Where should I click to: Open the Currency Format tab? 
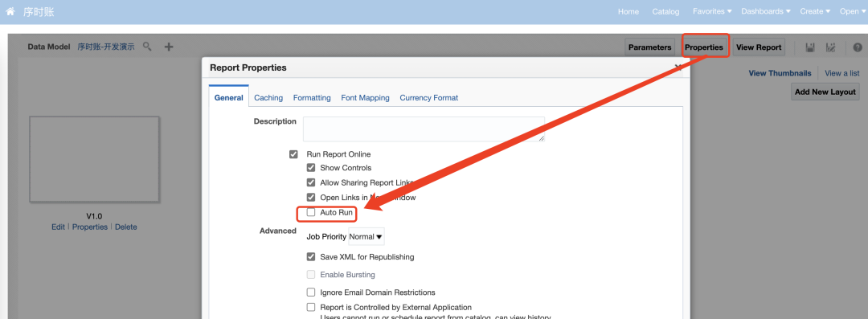tap(429, 98)
